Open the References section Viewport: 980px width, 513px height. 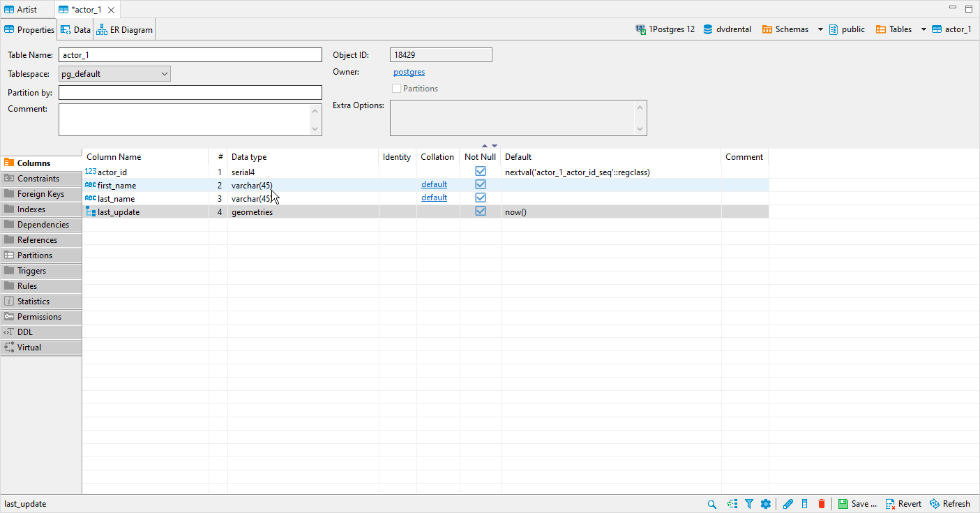click(x=41, y=240)
